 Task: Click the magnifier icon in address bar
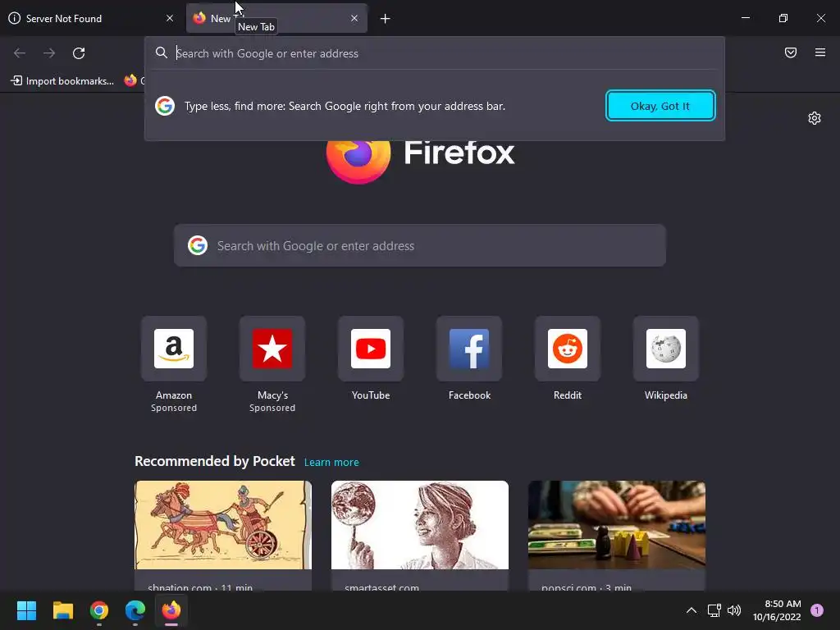[x=162, y=52]
